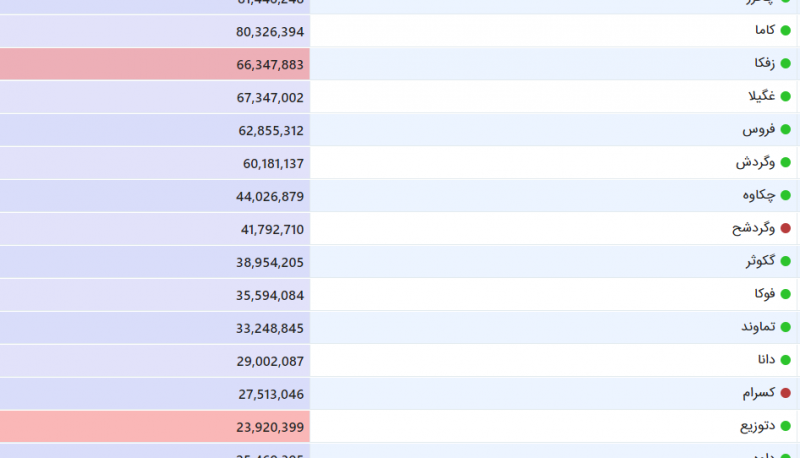Click the value 62,855,312
The width and height of the screenshot is (800, 458).
pyautogui.click(x=271, y=131)
